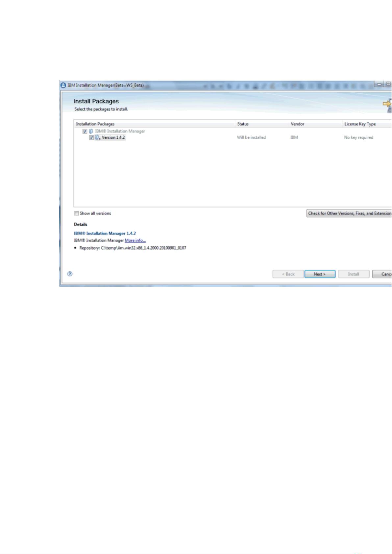This screenshot has width=392, height=554.
Task: Click the Next > button
Action: (320, 274)
